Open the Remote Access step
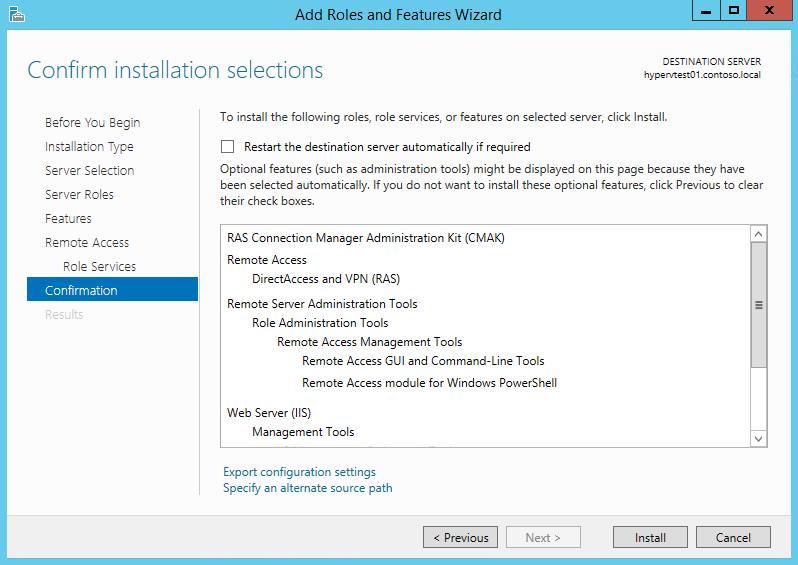The height and width of the screenshot is (565, 798). pyautogui.click(x=87, y=242)
